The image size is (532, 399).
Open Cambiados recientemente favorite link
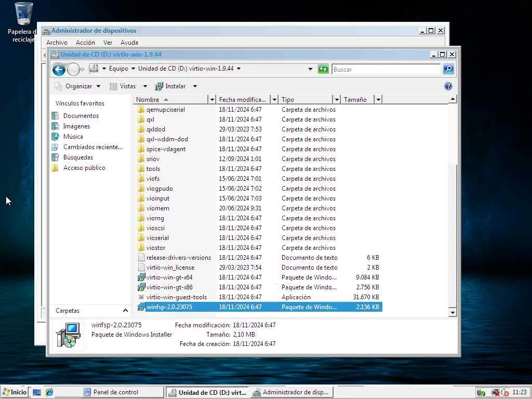tap(92, 147)
